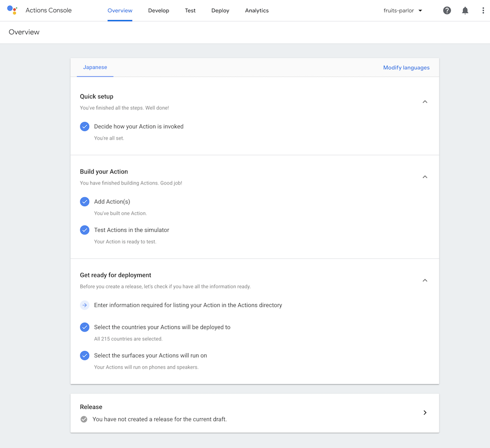Click the Google Assistant logo icon
The width and height of the screenshot is (490, 448).
[12, 10]
